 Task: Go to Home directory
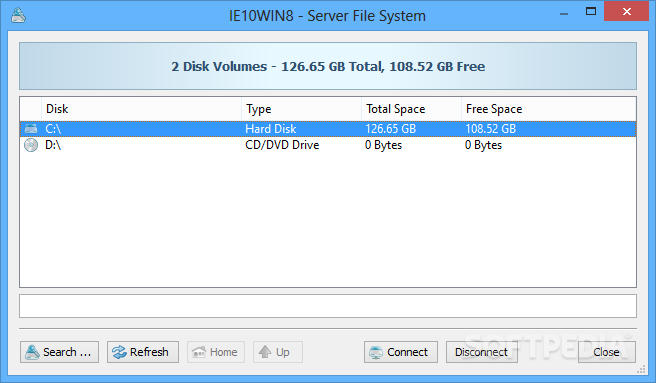pyautogui.click(x=216, y=352)
